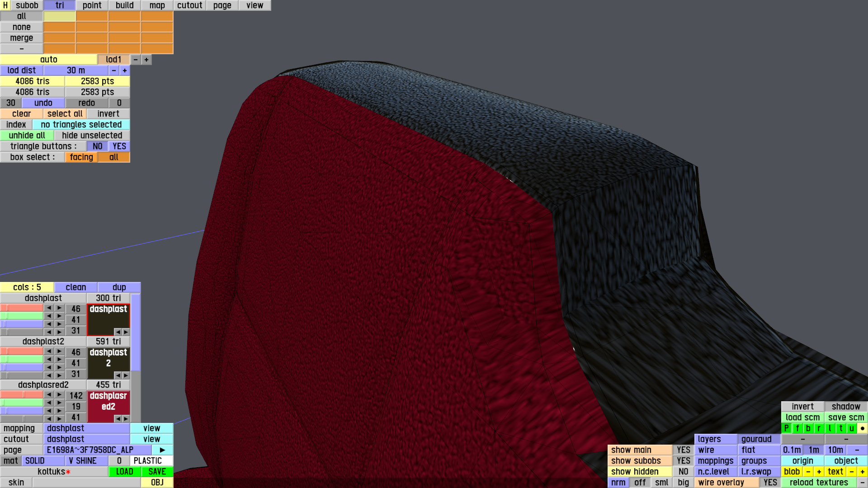Viewport: 868px width, 488px height.
Task: Click the P view shortcut button
Action: (786, 428)
